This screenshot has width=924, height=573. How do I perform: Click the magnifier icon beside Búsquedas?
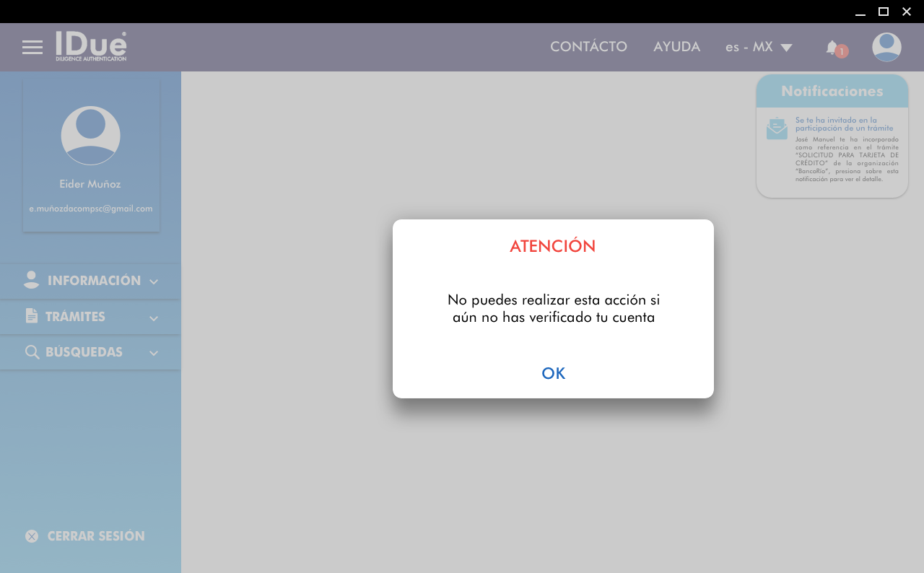(32, 352)
